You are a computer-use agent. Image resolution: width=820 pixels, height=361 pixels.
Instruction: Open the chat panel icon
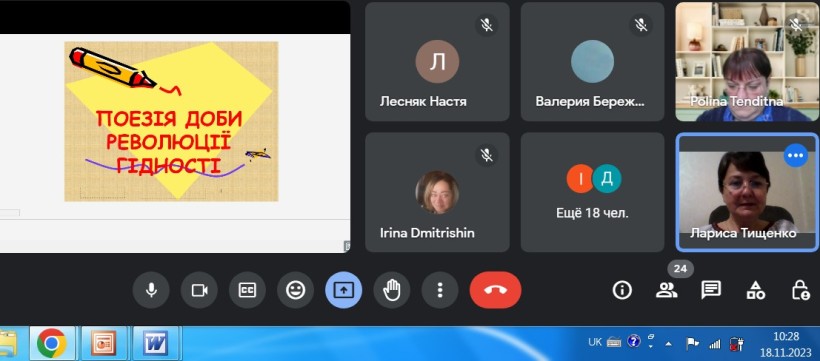tap(711, 290)
